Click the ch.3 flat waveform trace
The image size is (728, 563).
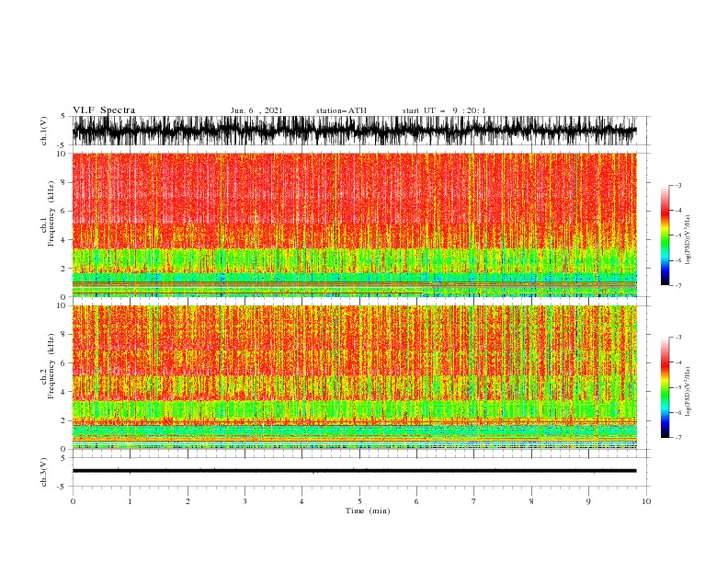click(x=354, y=471)
